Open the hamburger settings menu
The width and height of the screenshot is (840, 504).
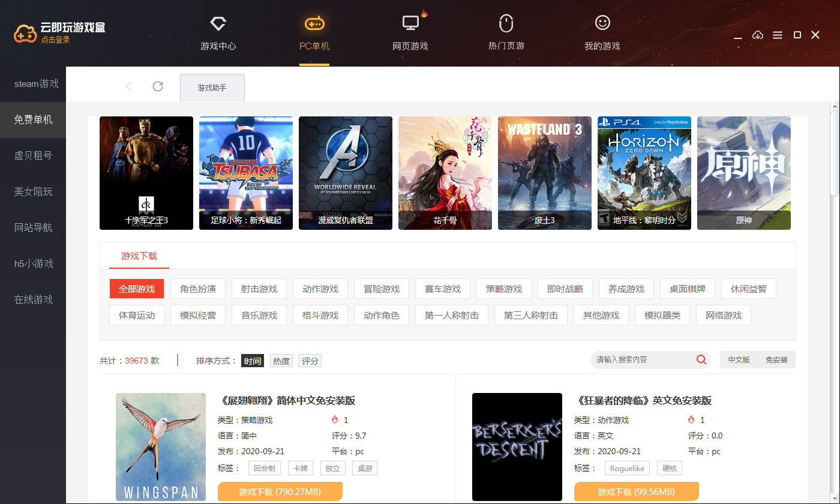pyautogui.click(x=778, y=35)
